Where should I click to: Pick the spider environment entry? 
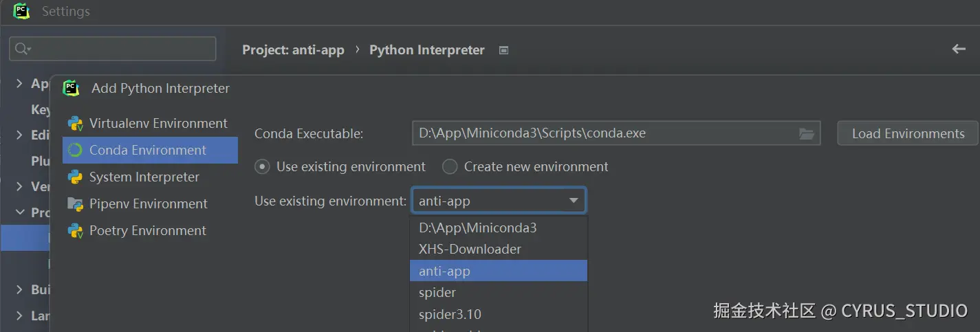coord(437,293)
